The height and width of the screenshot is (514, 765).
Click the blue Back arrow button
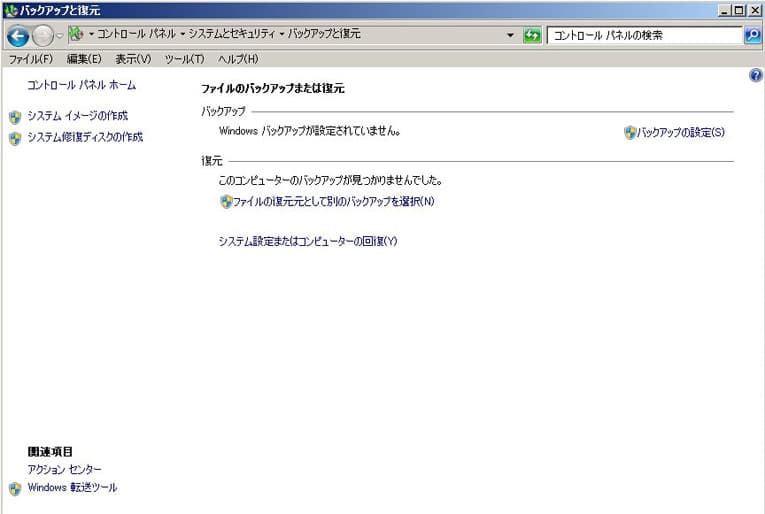pos(17,36)
